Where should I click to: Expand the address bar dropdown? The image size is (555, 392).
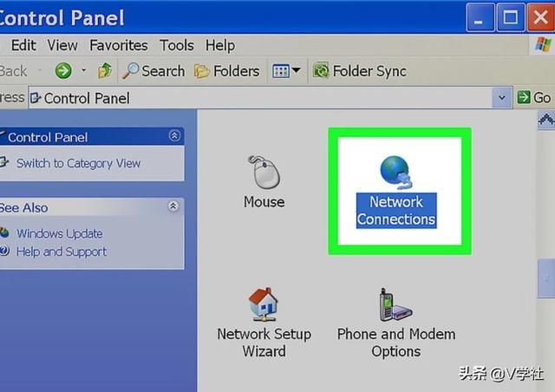[502, 97]
